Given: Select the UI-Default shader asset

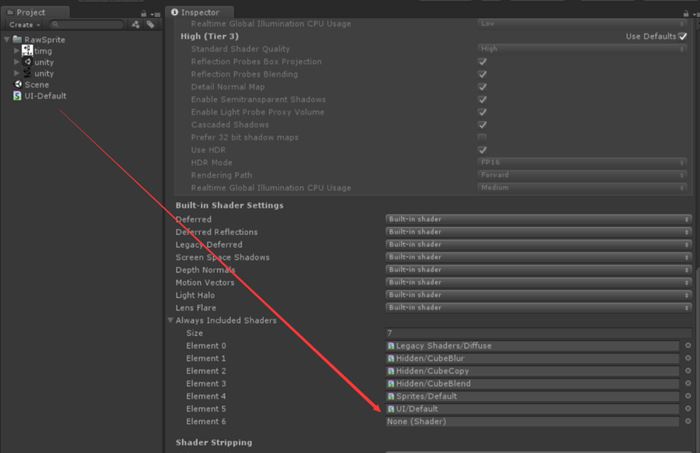Looking at the screenshot, I should [44, 97].
